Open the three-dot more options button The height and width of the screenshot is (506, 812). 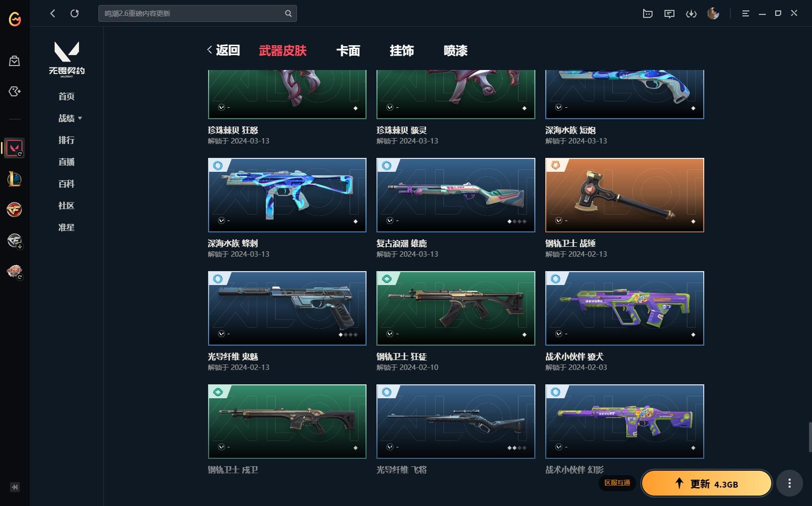click(789, 483)
